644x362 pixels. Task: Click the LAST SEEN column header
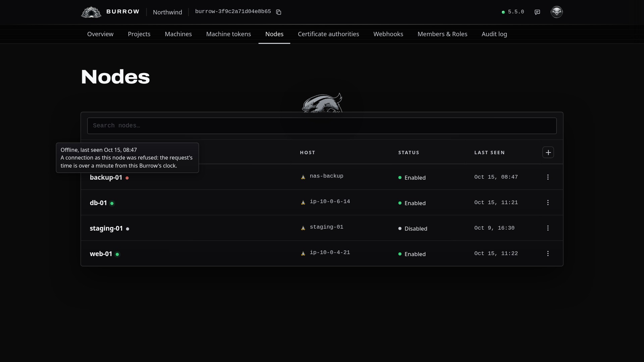489,153
